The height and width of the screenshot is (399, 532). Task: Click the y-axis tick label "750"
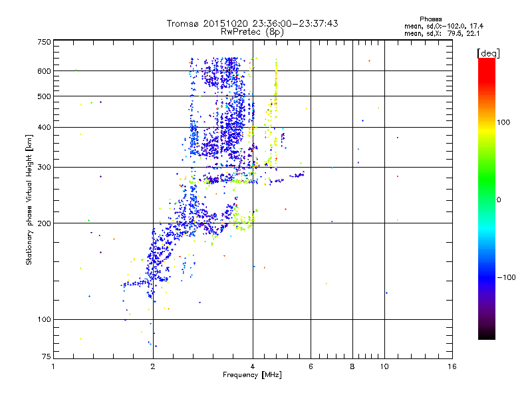[44, 42]
